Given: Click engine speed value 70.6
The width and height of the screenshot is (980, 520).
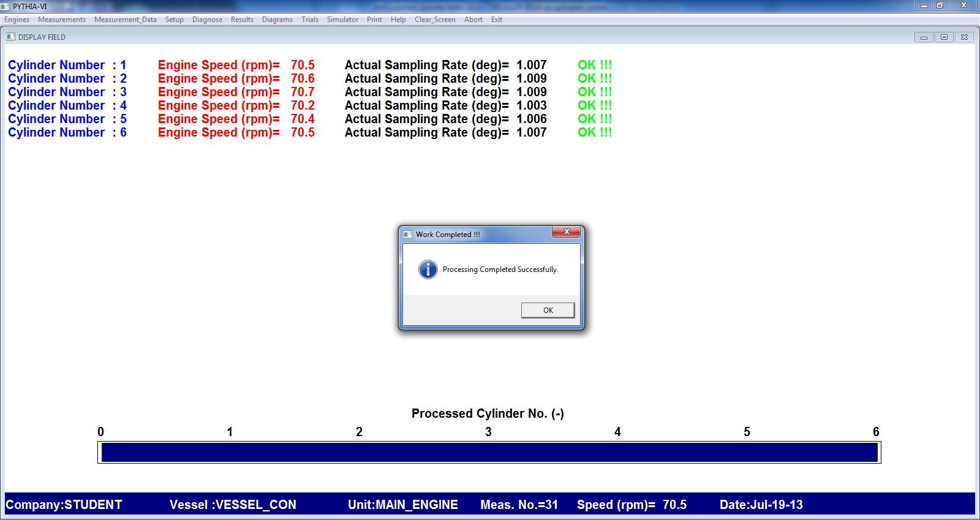Looking at the screenshot, I should pyautogui.click(x=303, y=78).
